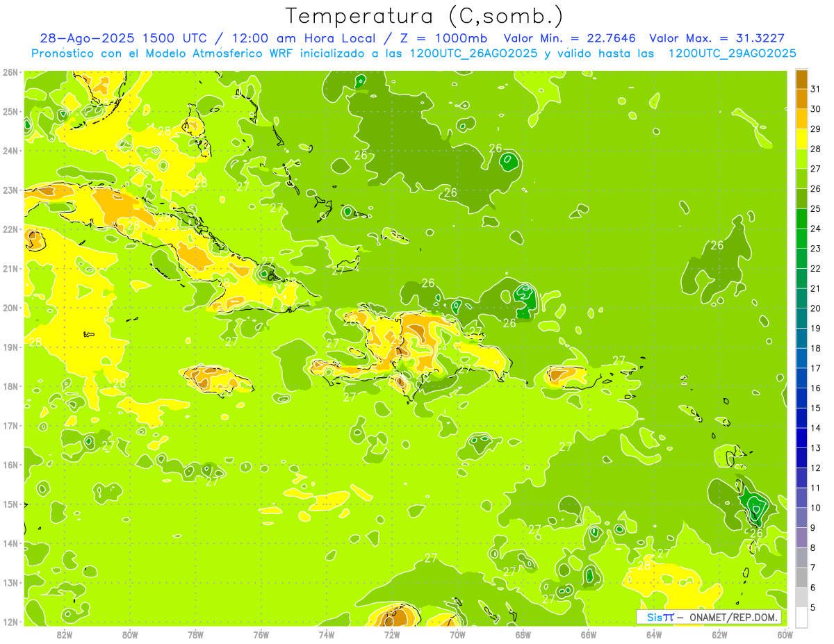Click the legend value 20
The height and width of the screenshot is (644, 834).
point(816,308)
